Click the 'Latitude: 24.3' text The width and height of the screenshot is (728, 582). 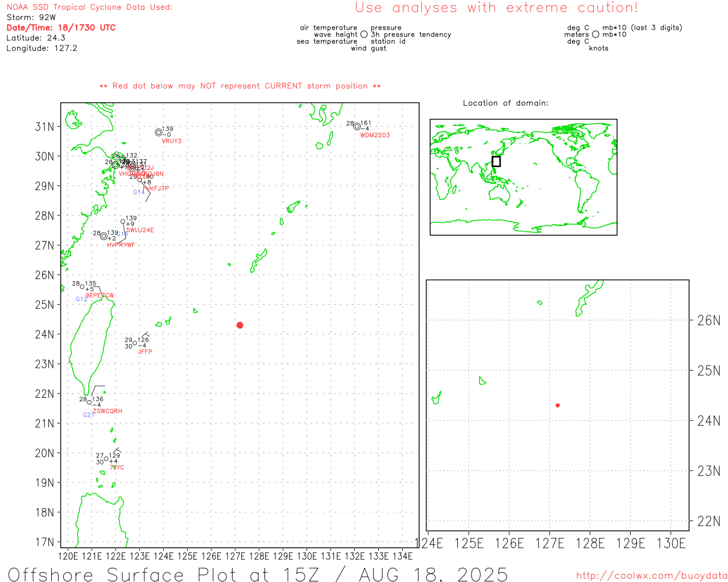36,38
